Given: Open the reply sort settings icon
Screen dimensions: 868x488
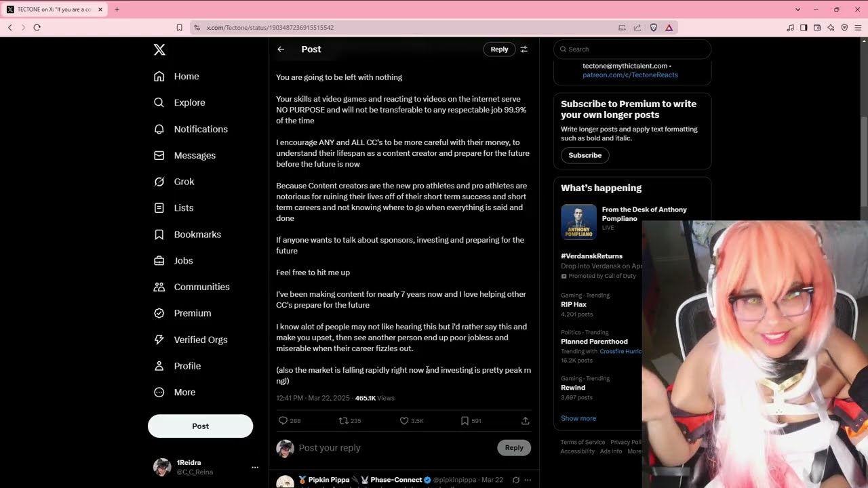Looking at the screenshot, I should [524, 49].
